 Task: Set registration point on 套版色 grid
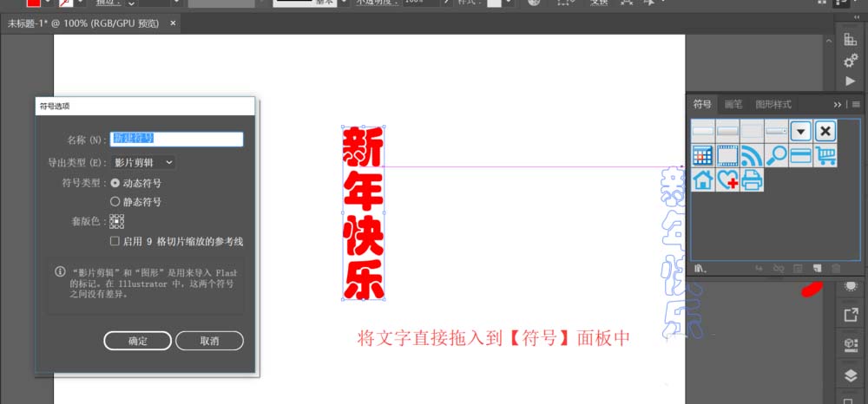coord(117,222)
